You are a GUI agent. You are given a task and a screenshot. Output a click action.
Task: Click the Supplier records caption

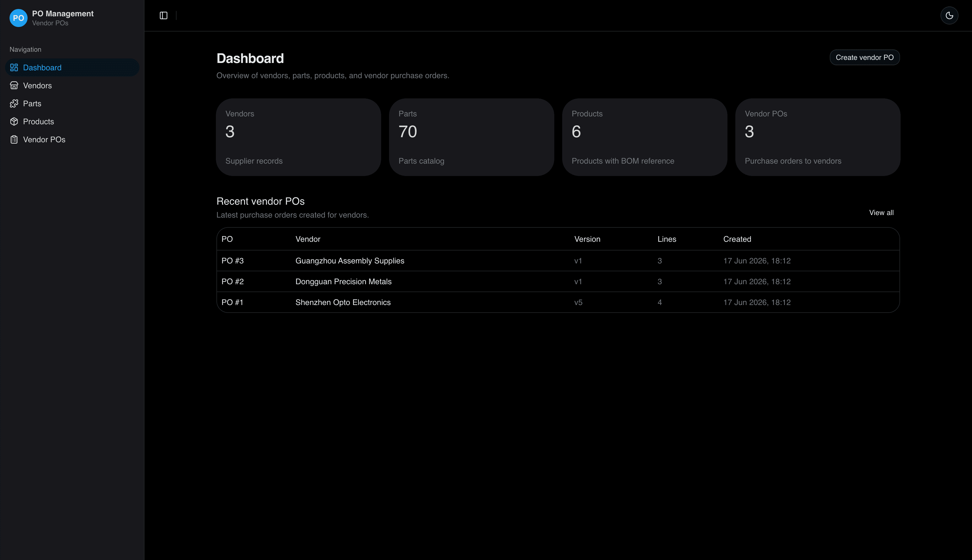click(x=254, y=161)
